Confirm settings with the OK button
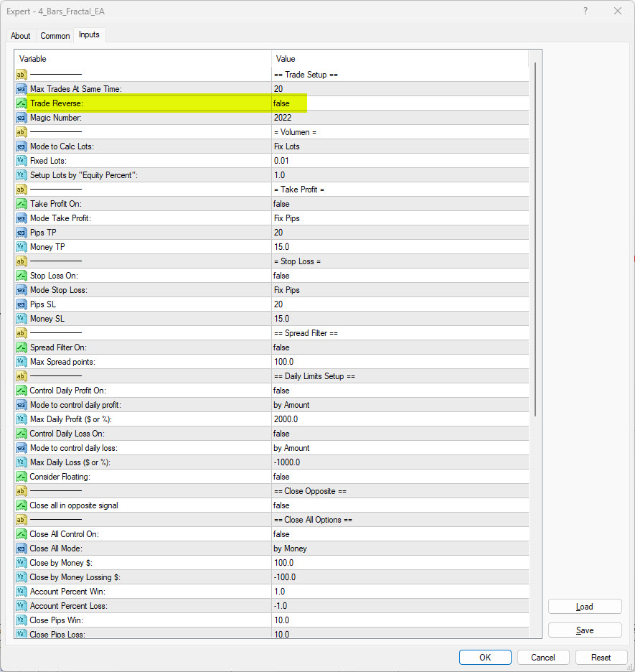The image size is (635, 672). (485, 658)
